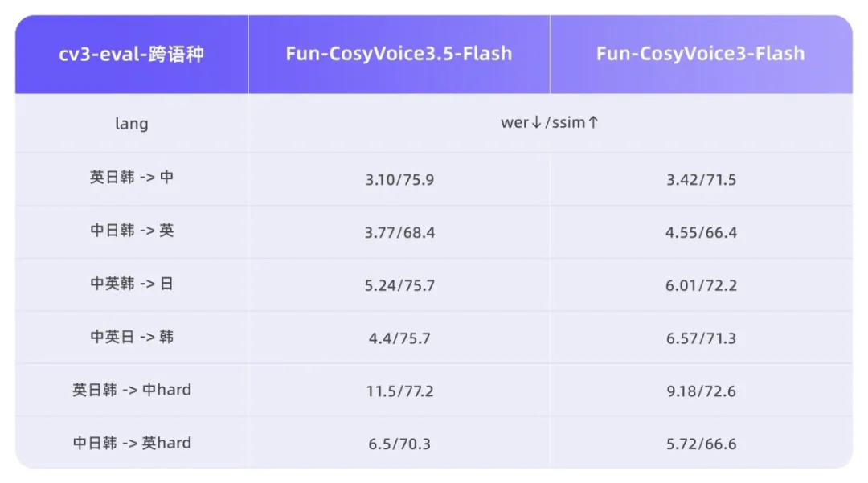Click the 3.10/75.9 value cell

[x=399, y=179]
